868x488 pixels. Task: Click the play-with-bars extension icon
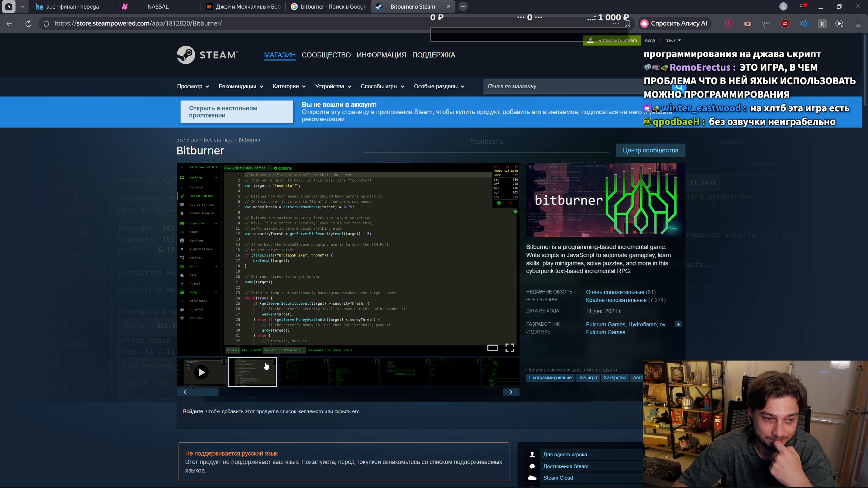tap(839, 23)
